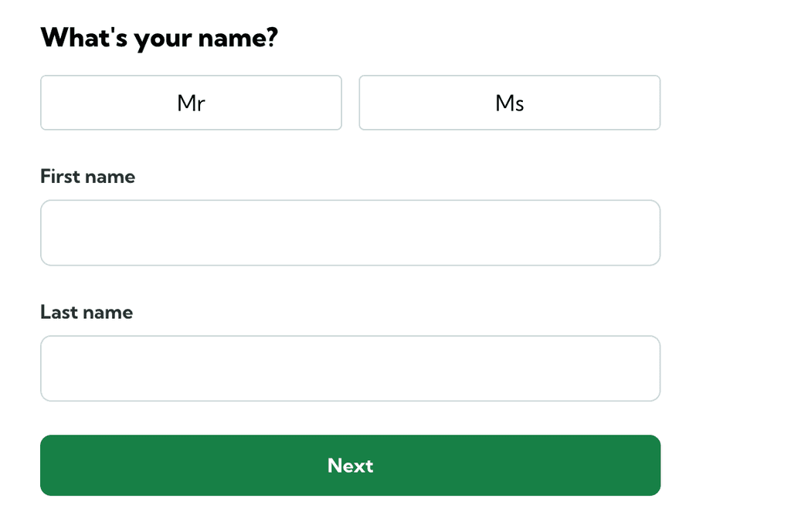The width and height of the screenshot is (791, 532).
Task: Submit the name form with Next
Action: click(x=350, y=466)
